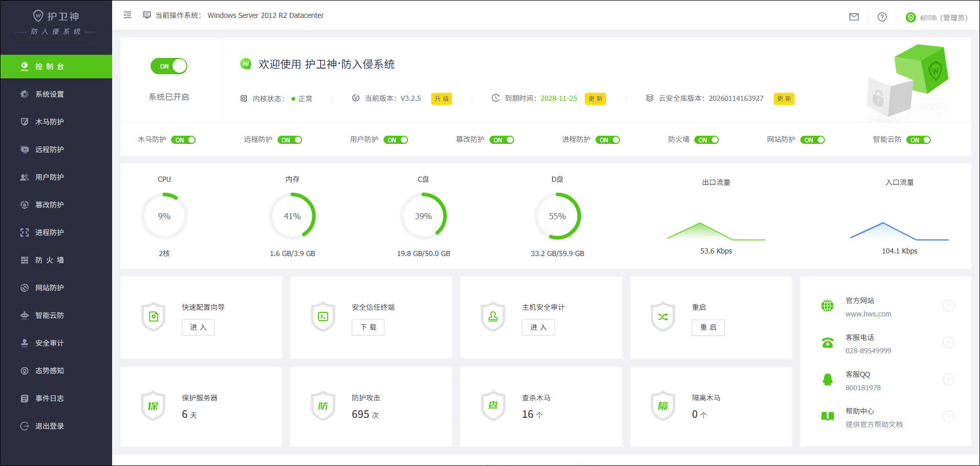Click the 出口流量 traffic chart
Screen dimensions: 980x466
point(716,231)
